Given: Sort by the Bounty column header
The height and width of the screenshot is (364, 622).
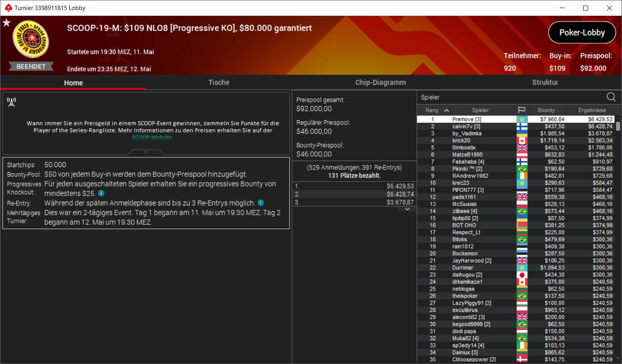Looking at the screenshot, I should [546, 110].
